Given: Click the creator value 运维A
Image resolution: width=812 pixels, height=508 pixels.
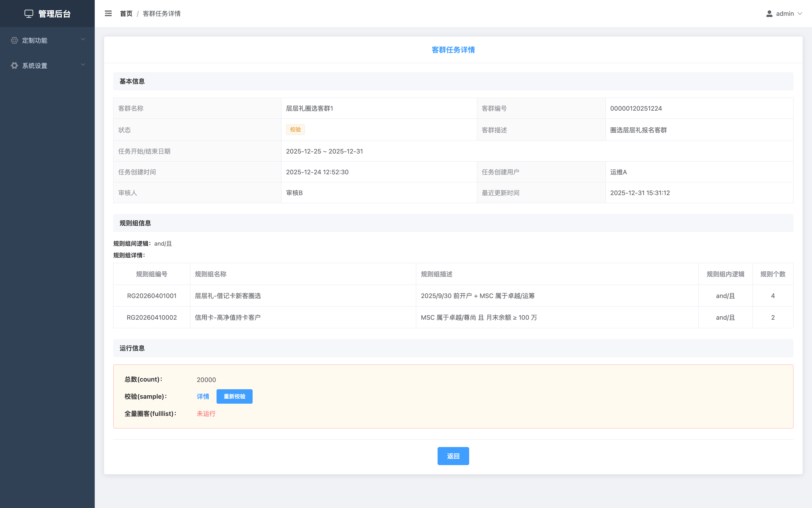Looking at the screenshot, I should click(618, 172).
